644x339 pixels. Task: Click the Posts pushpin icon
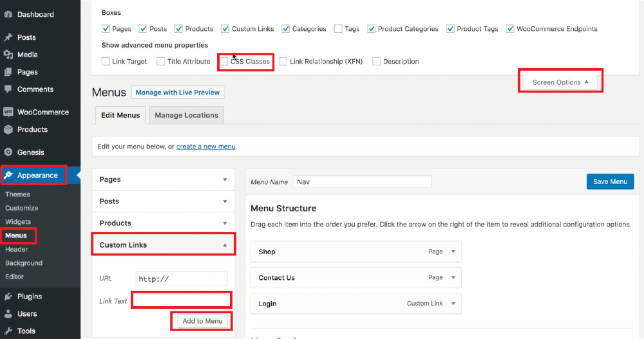[x=8, y=37]
